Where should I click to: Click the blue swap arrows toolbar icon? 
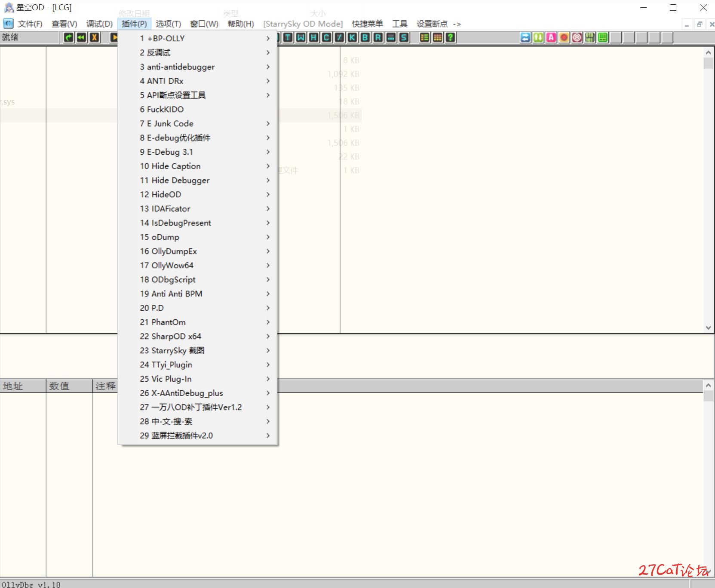click(x=525, y=37)
